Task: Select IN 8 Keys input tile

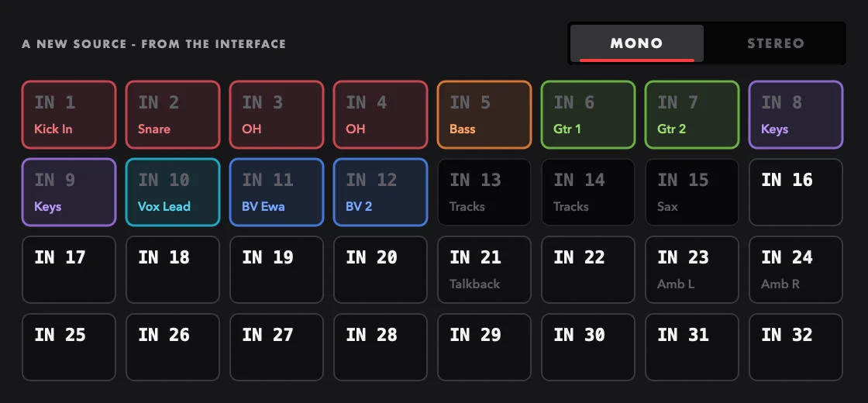Action: point(796,115)
